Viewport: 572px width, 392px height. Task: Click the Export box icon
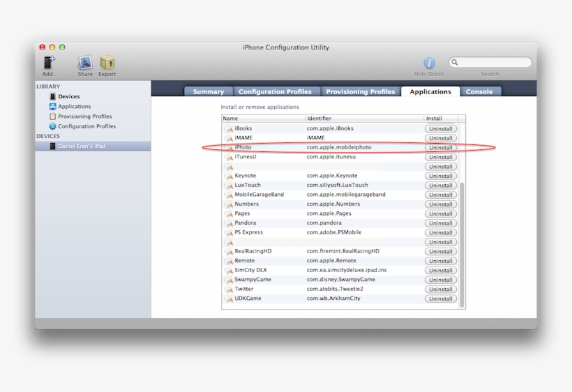(x=107, y=62)
